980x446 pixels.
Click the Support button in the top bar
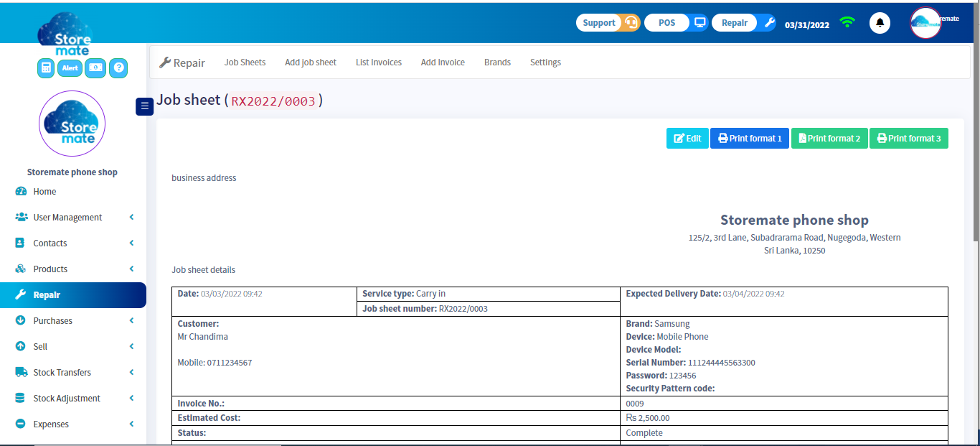point(599,23)
